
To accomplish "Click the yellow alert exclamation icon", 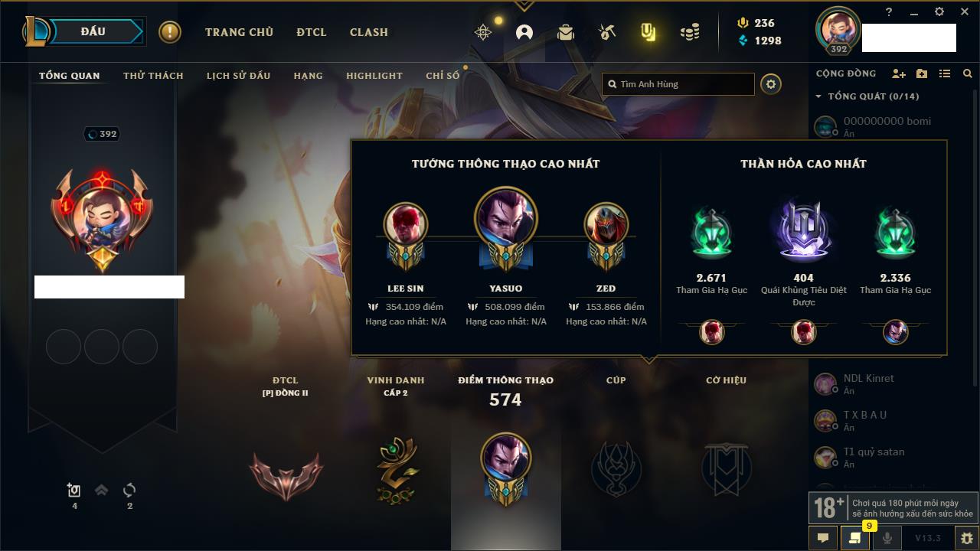I will [170, 32].
